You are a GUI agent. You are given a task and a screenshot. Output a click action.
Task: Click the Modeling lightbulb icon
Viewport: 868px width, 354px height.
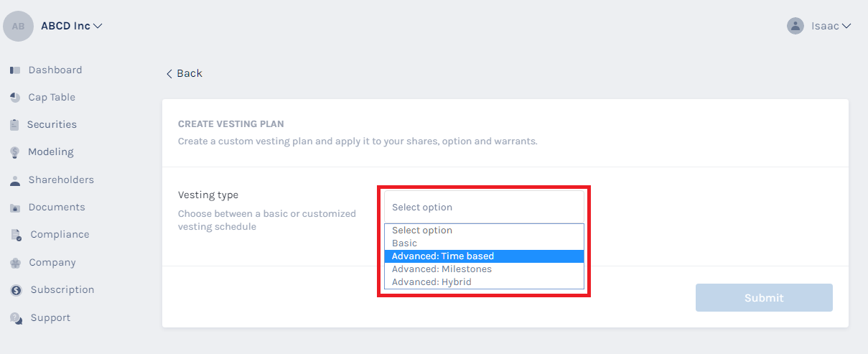pyautogui.click(x=14, y=152)
